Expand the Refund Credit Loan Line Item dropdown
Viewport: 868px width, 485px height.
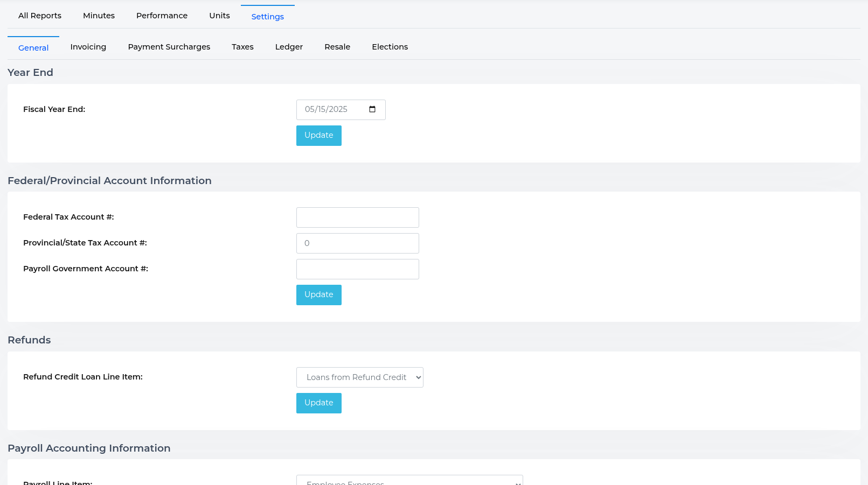point(359,377)
